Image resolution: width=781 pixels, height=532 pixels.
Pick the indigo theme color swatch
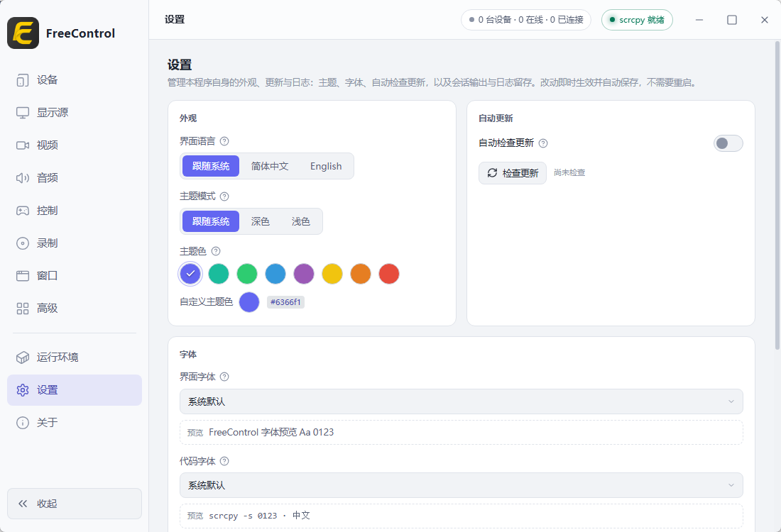click(190, 274)
